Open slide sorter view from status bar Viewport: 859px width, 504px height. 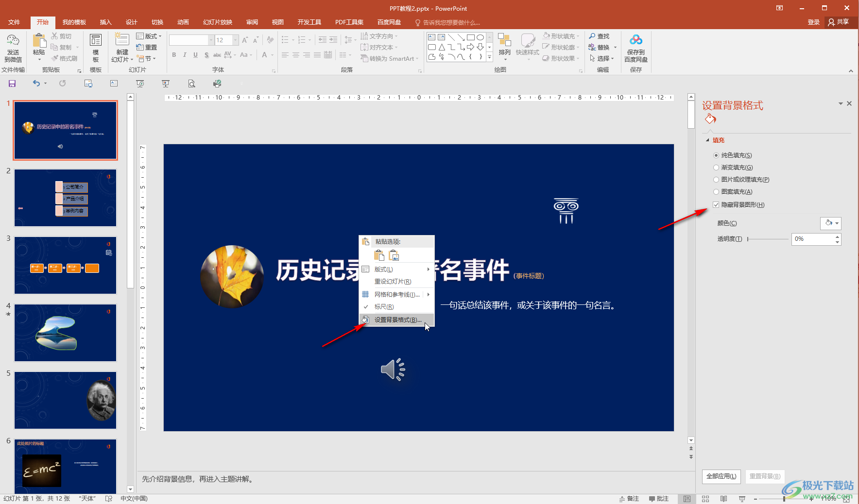(x=705, y=499)
